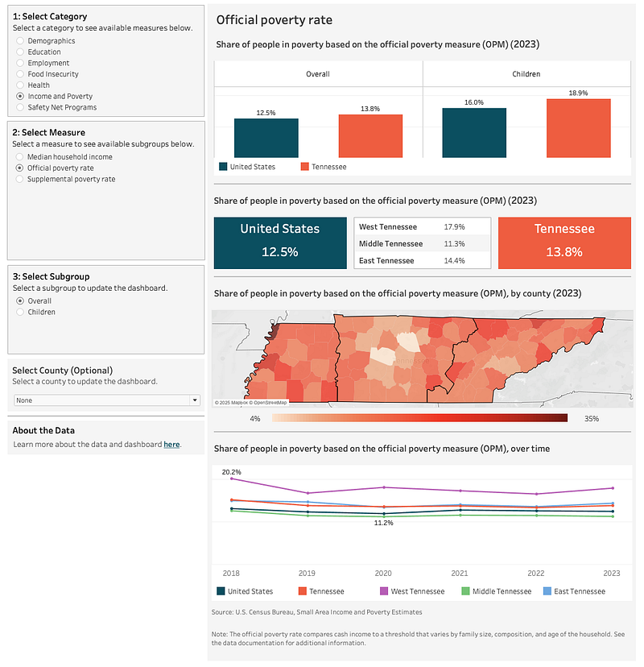Choose the Education category option
Image resolution: width=644 pixels, height=667 pixels.
tap(20, 52)
